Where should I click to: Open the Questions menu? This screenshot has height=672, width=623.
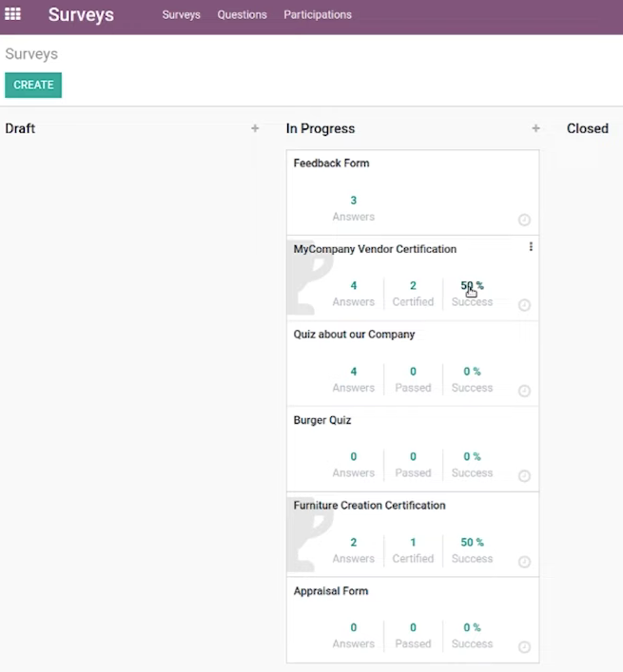pyautogui.click(x=242, y=14)
